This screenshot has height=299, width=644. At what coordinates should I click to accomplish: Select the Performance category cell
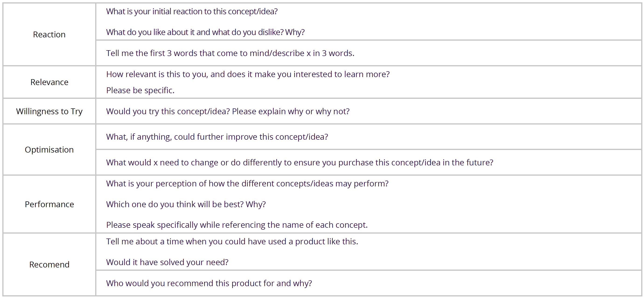point(49,204)
